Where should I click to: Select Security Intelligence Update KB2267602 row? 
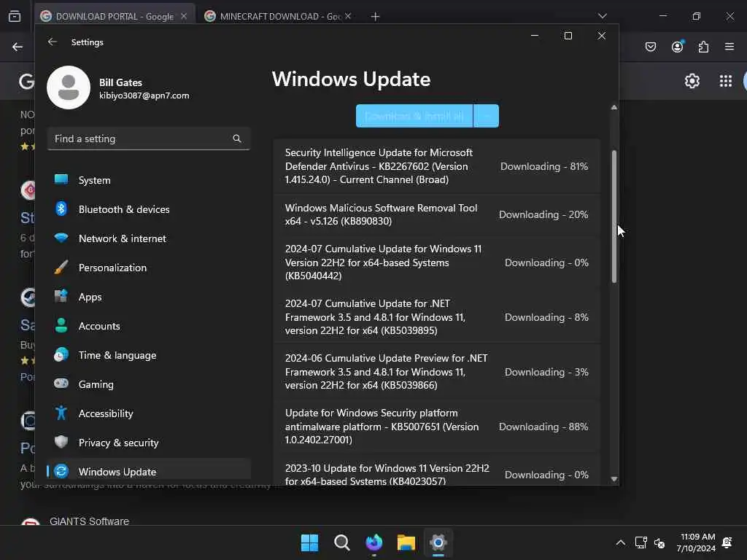[436, 166]
